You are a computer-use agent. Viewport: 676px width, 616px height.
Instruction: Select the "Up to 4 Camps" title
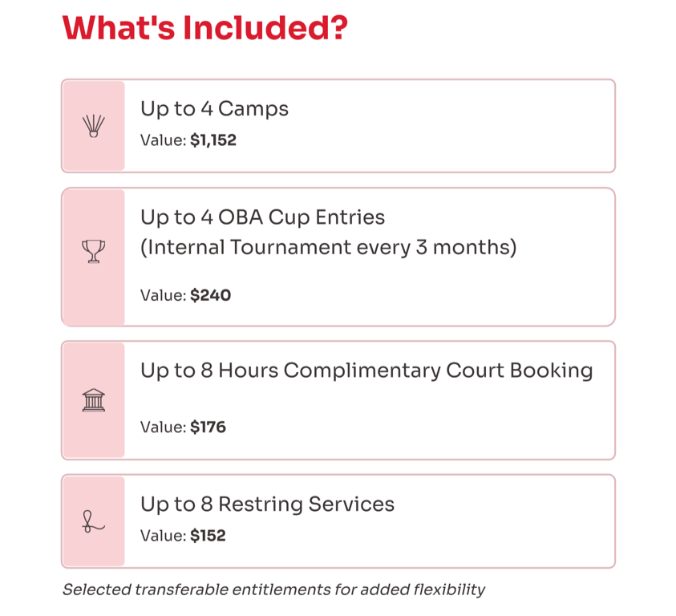tap(214, 108)
